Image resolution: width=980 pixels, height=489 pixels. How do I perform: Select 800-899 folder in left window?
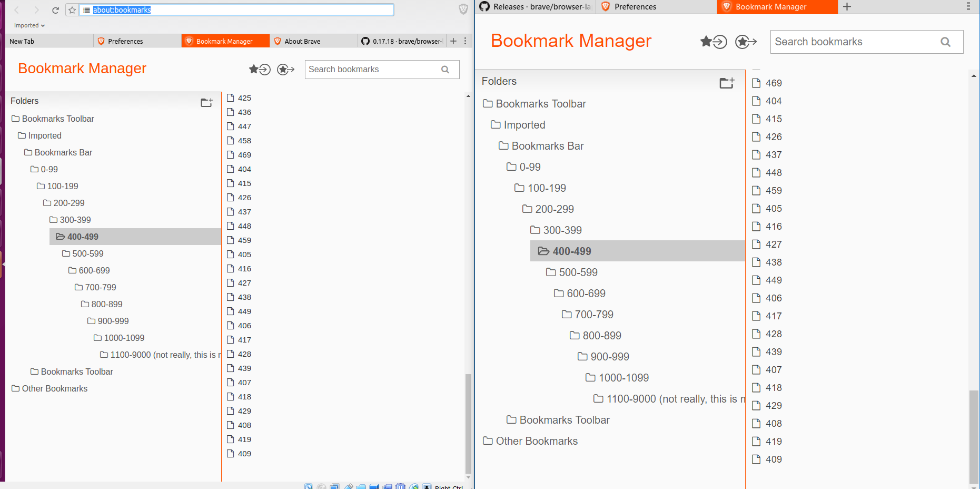pyautogui.click(x=102, y=304)
